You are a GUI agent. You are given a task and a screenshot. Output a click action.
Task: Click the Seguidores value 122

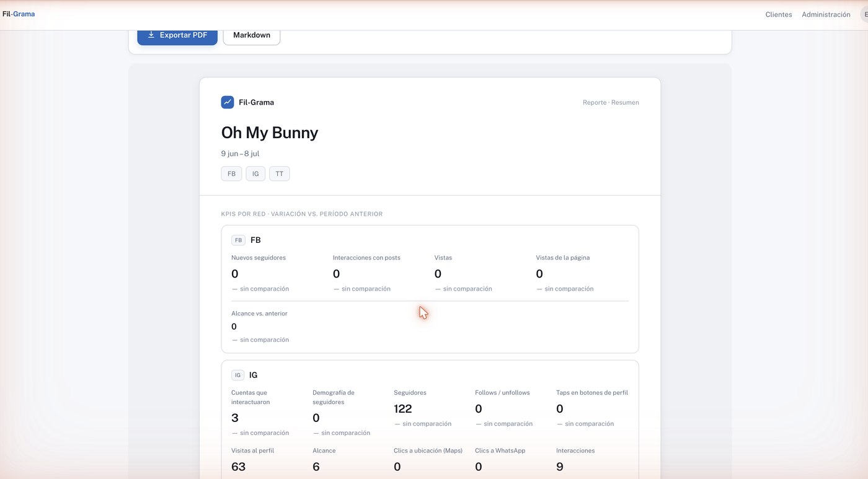(x=403, y=409)
